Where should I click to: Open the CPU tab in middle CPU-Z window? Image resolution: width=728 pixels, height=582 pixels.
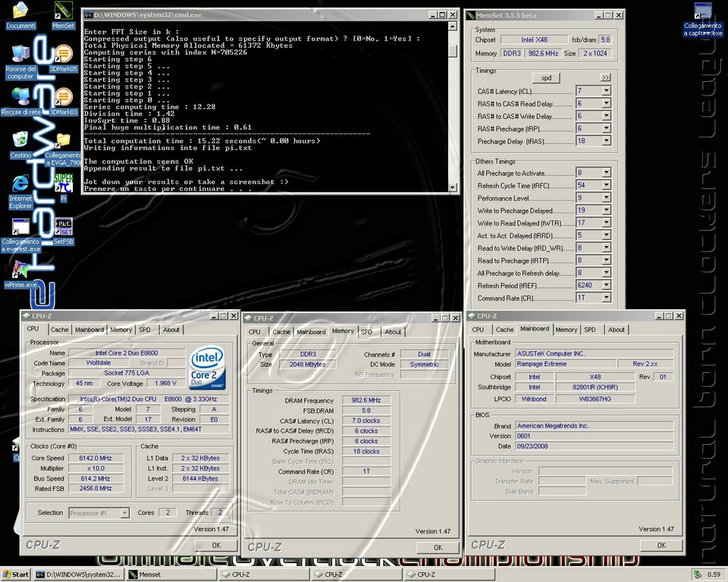(x=255, y=332)
